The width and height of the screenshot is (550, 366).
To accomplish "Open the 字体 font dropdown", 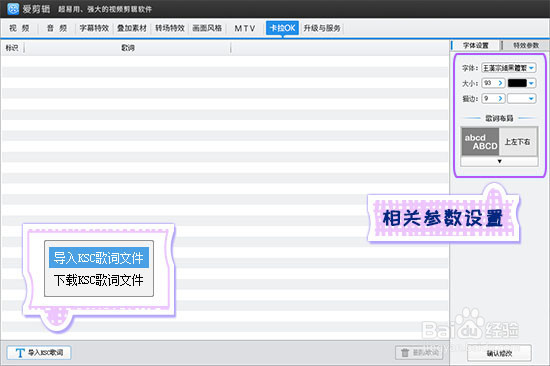I will [x=509, y=68].
